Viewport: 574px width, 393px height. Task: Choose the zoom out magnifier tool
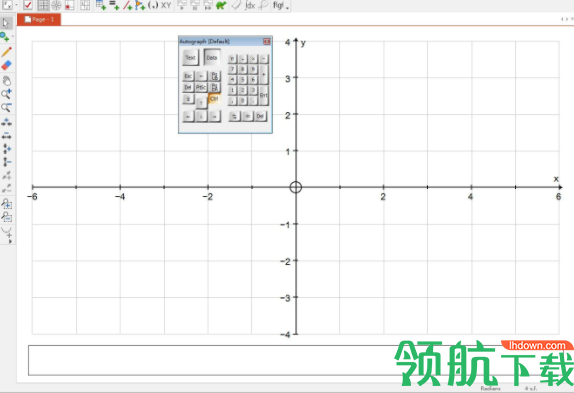pyautogui.click(x=6, y=108)
